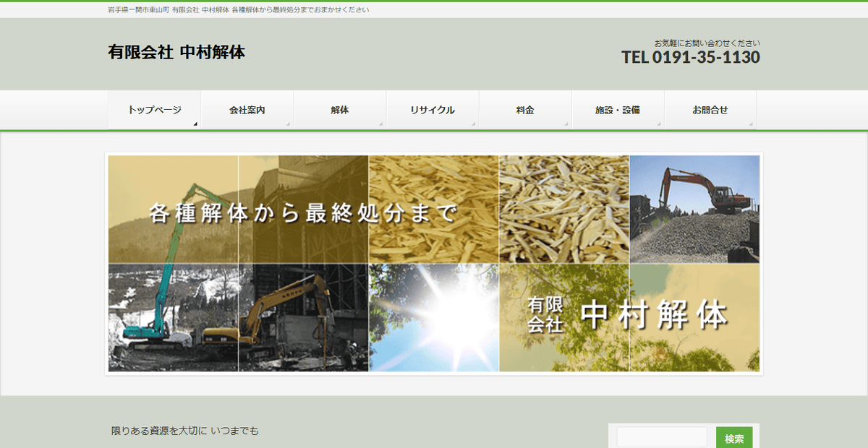Expand the dropdown arrow under 料金
The image size is (868, 448).
point(566,122)
